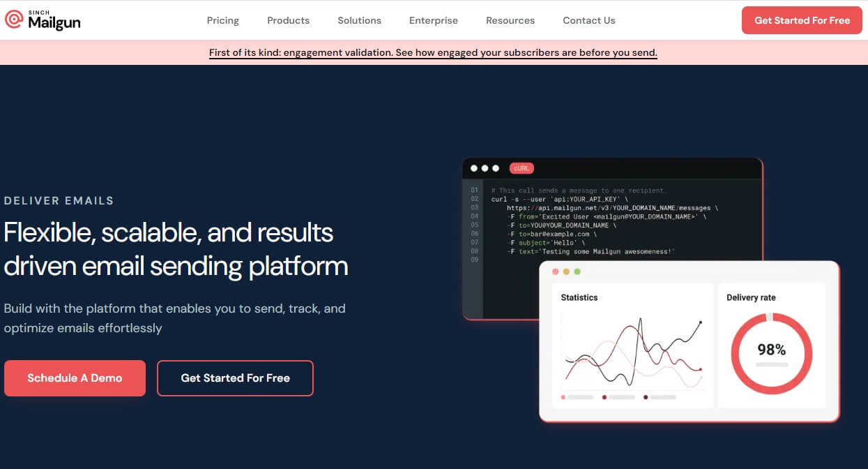The height and width of the screenshot is (469, 868).
Task: Open the Products menu
Action: click(288, 20)
